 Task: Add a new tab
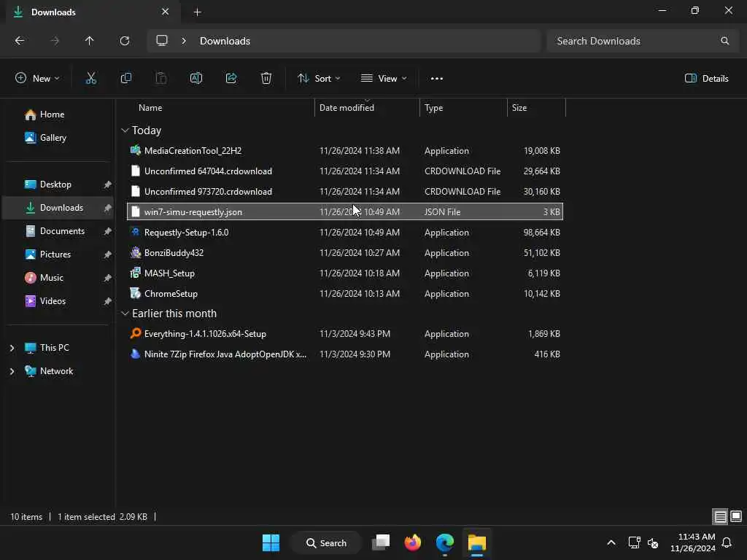tap(197, 12)
